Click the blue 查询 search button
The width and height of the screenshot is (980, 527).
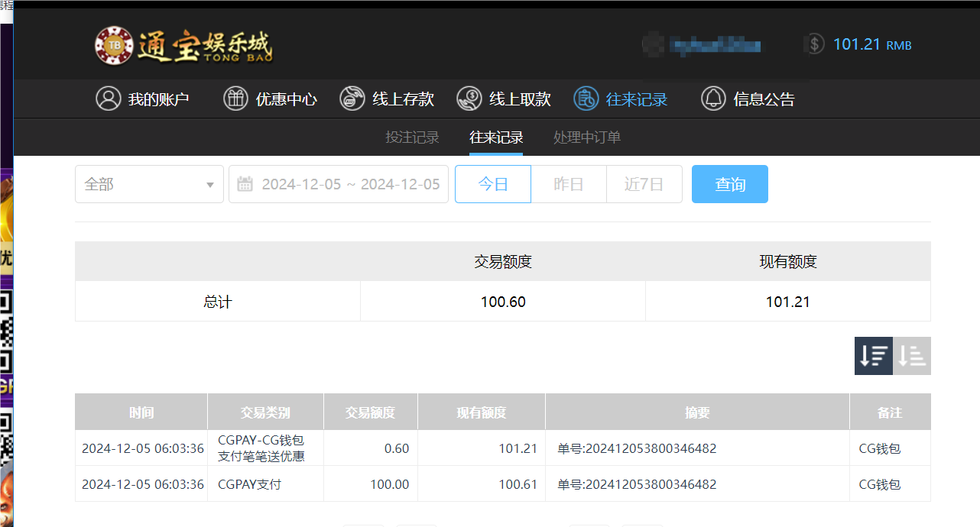729,183
